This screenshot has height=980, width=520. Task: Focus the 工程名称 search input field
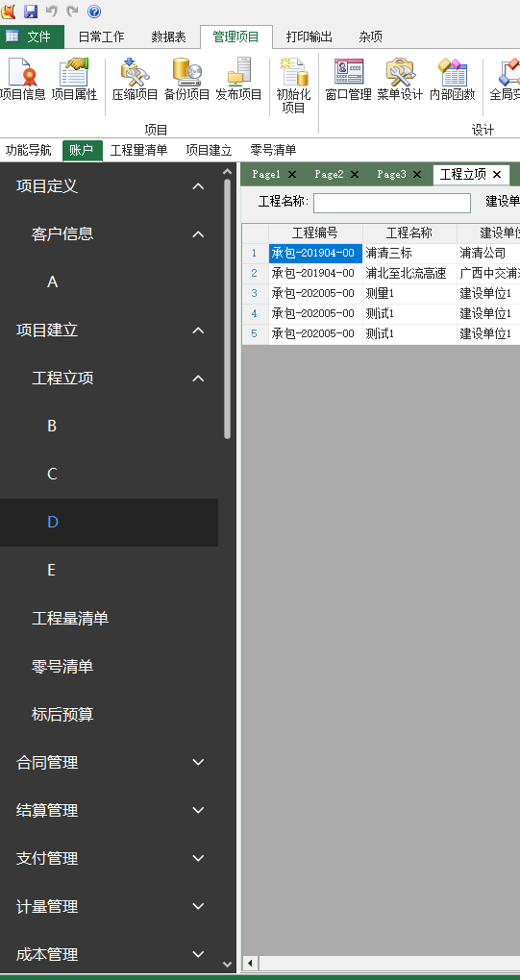(392, 203)
